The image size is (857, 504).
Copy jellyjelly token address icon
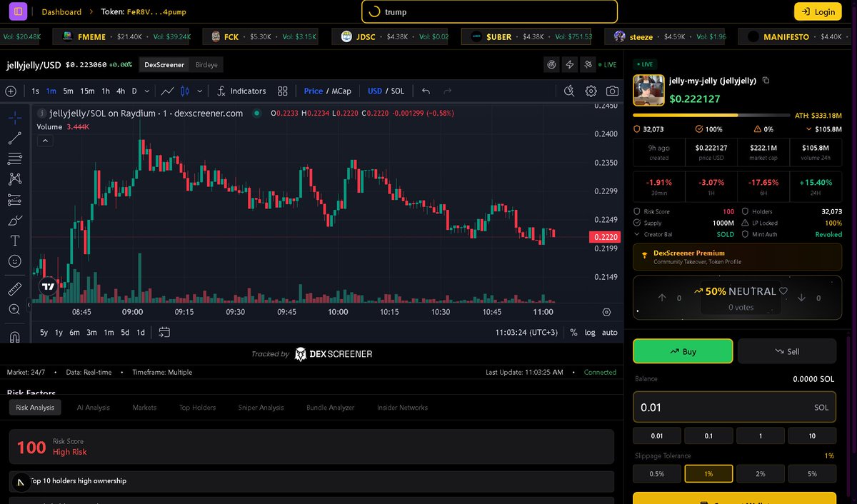[x=766, y=80]
